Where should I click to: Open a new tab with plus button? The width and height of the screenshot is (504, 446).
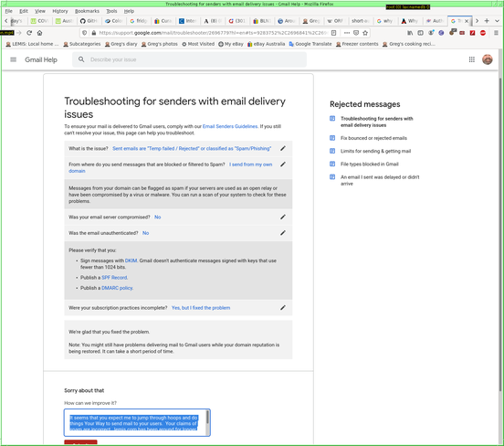(487, 21)
